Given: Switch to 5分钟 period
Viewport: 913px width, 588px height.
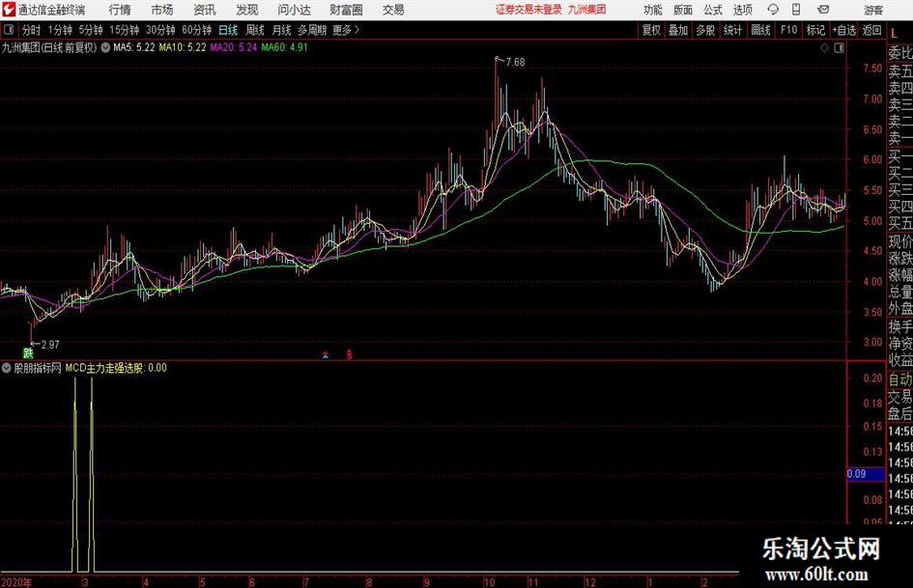Looking at the screenshot, I should point(91,30).
